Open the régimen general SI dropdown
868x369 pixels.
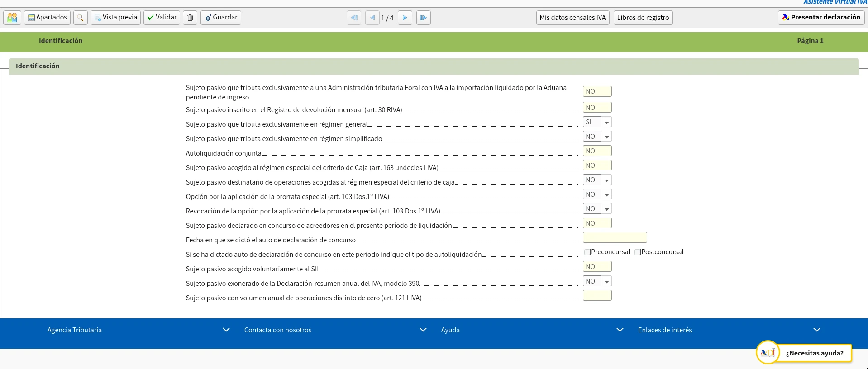pos(606,122)
